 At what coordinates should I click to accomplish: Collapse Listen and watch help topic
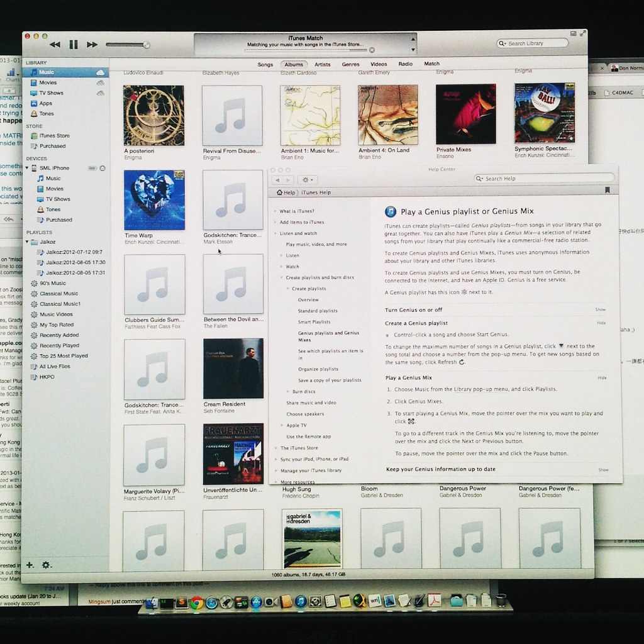click(275, 233)
